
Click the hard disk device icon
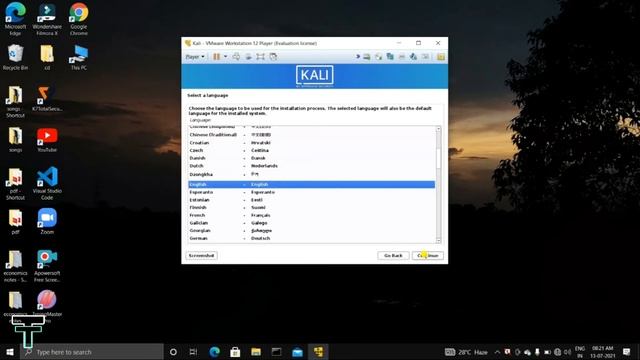pyautogui.click(x=367, y=57)
